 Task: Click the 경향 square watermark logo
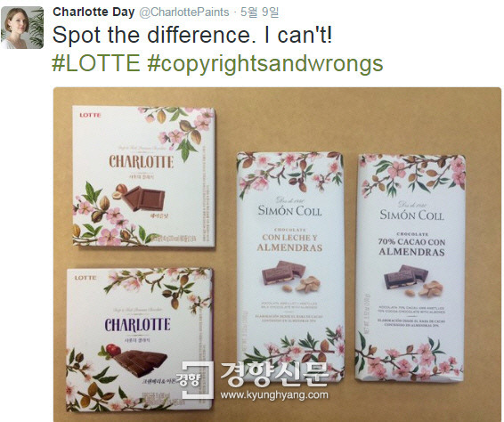194,380
